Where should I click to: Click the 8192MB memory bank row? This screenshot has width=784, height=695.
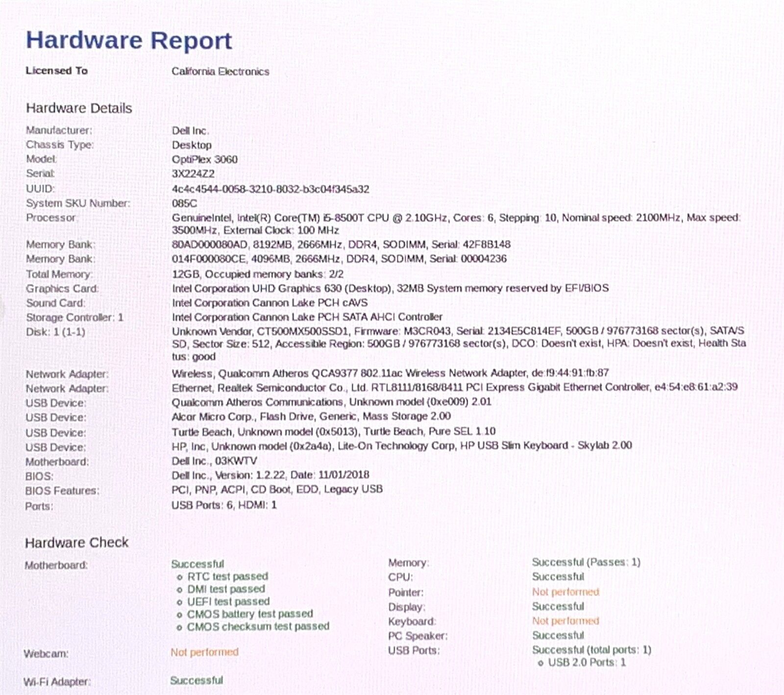(341, 245)
